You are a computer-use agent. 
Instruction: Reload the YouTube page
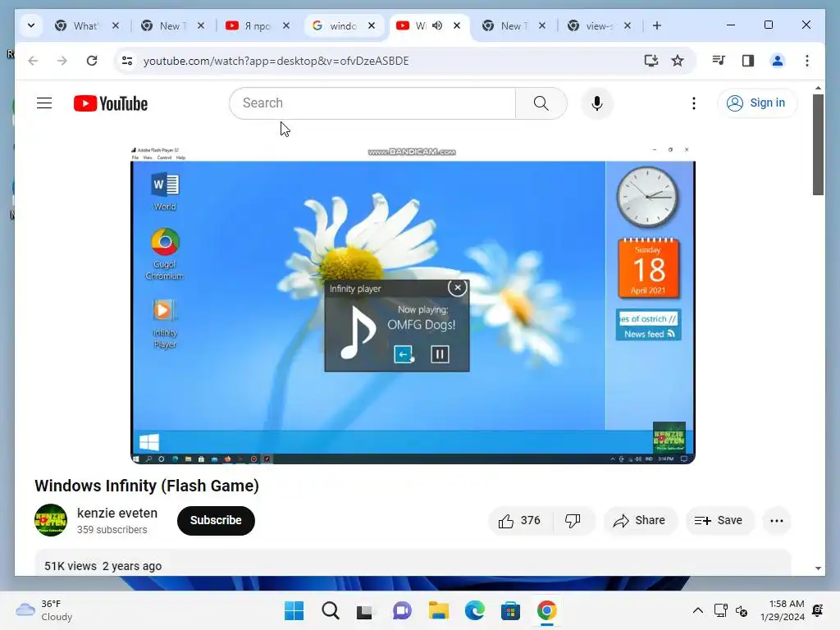point(92,61)
